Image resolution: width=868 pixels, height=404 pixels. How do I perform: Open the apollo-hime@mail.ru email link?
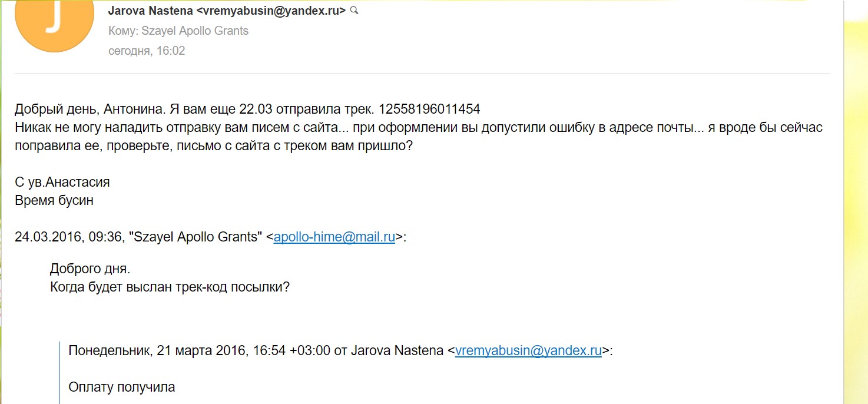pyautogui.click(x=334, y=237)
